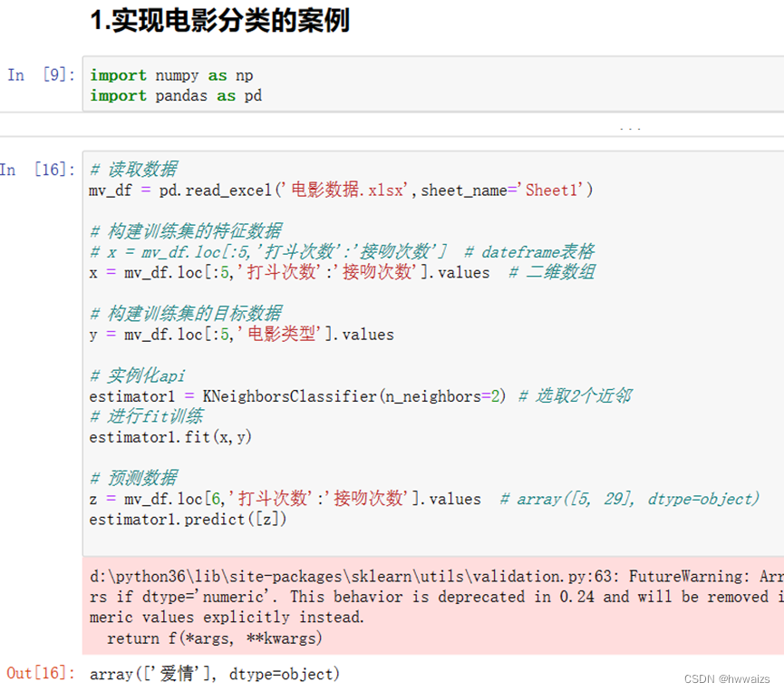
Task: Click the string '电影类型'
Action: (278, 334)
